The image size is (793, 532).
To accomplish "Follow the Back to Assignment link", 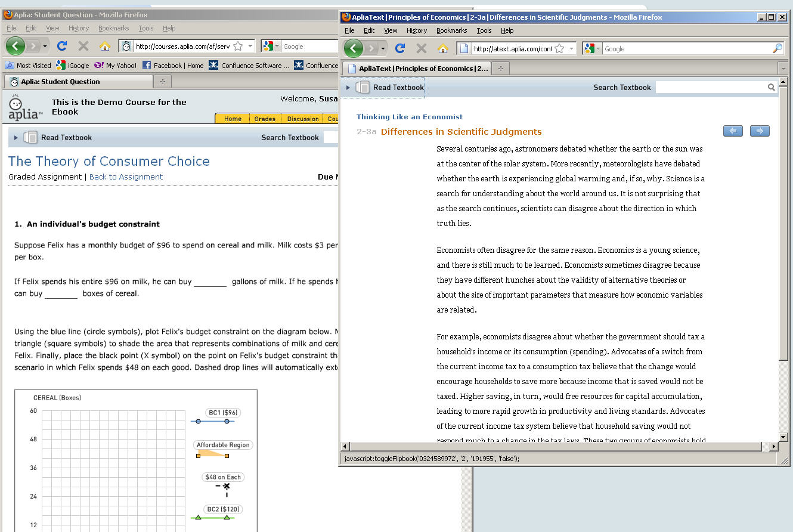I will click(126, 177).
